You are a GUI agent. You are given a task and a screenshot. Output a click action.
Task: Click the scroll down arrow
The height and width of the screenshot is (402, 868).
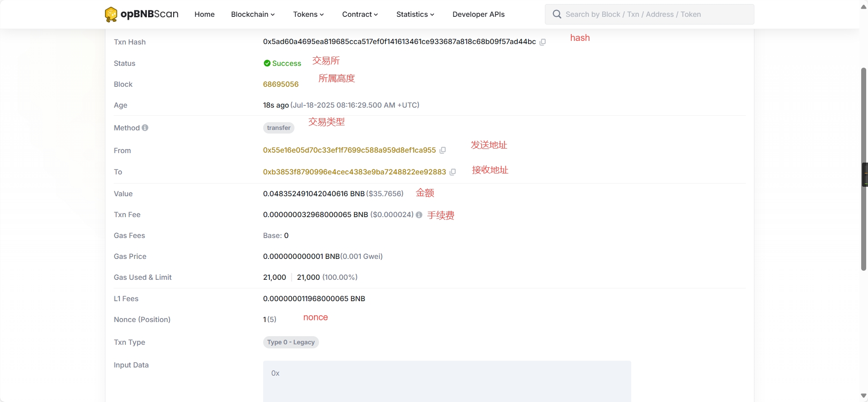pyautogui.click(x=863, y=396)
